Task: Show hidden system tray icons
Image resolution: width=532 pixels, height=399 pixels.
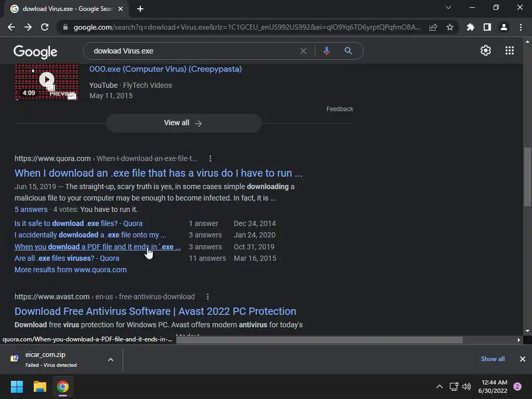Action: point(440,387)
